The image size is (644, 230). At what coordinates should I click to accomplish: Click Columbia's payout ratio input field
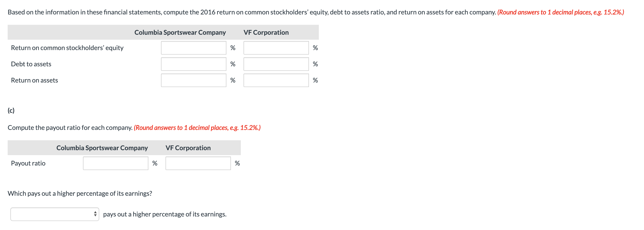115,163
